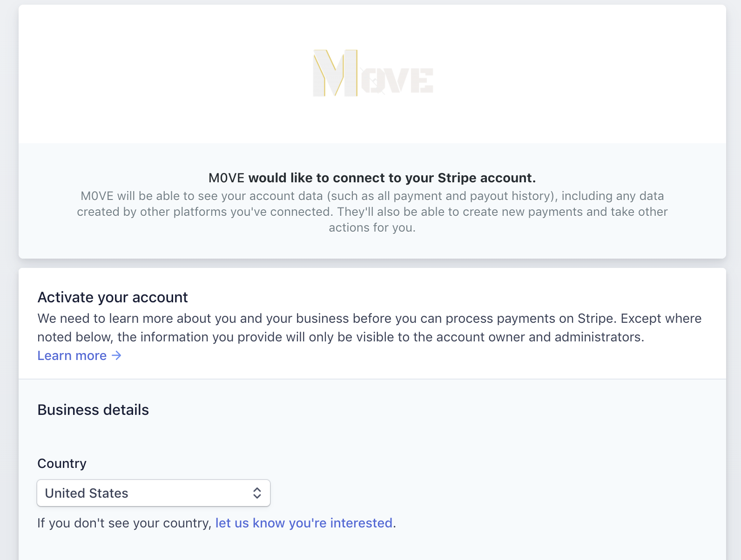Open the Country dropdown set to United States

pyautogui.click(x=154, y=493)
